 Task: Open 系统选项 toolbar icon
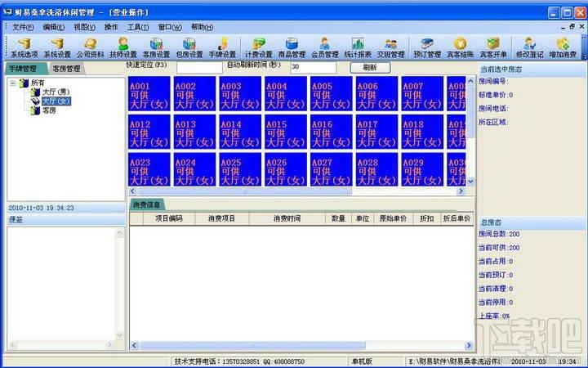click(x=24, y=47)
